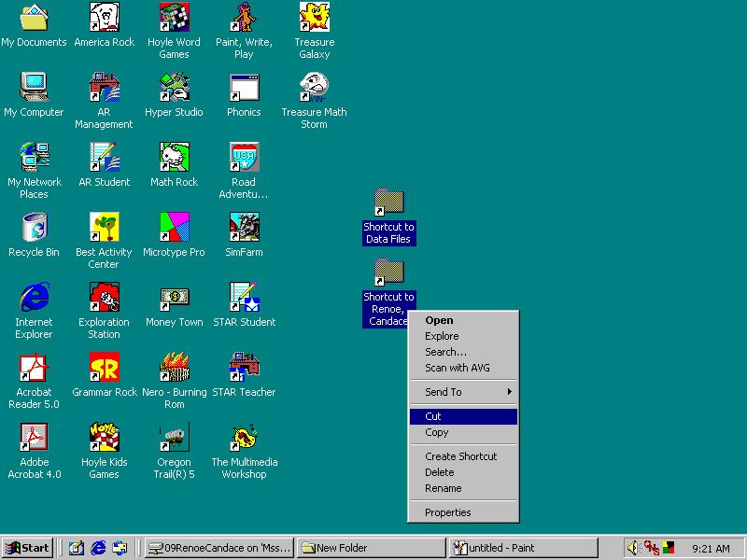
Task: Click the Shortcut to Data Files folder
Action: pos(388,202)
